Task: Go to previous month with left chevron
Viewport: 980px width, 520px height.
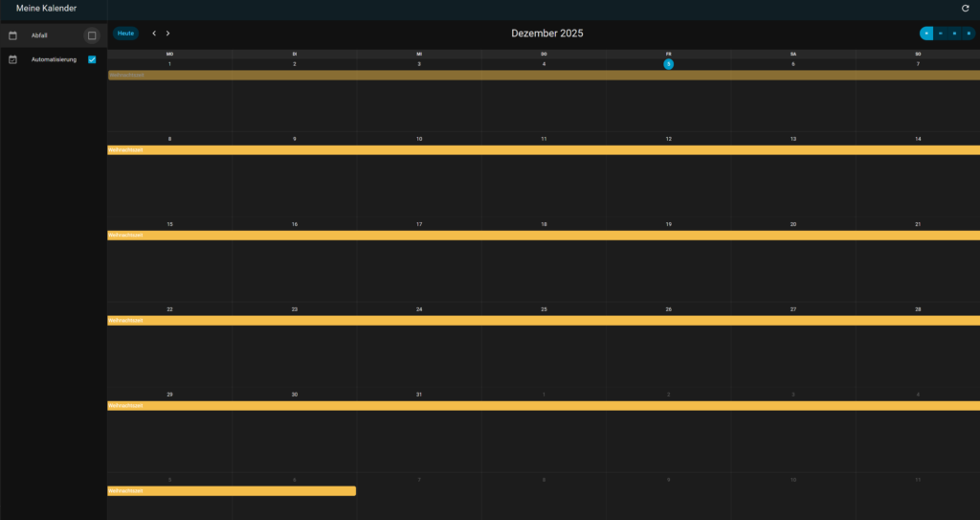Action: point(154,34)
